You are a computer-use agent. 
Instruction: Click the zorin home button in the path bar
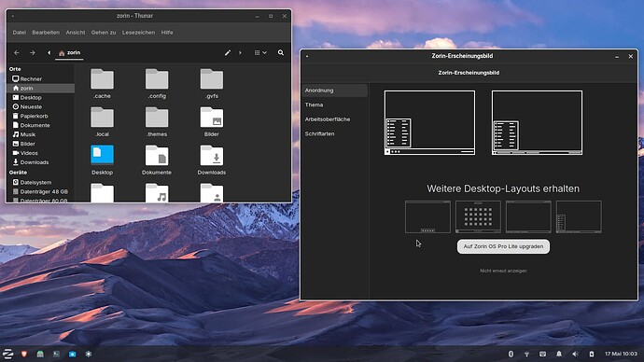pos(69,52)
